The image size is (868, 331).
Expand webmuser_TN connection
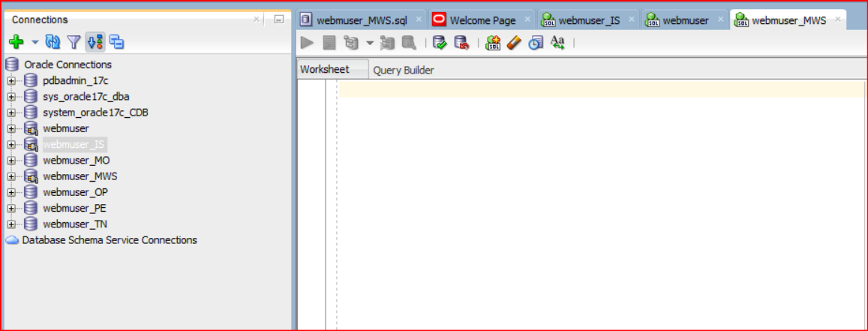click(11, 224)
